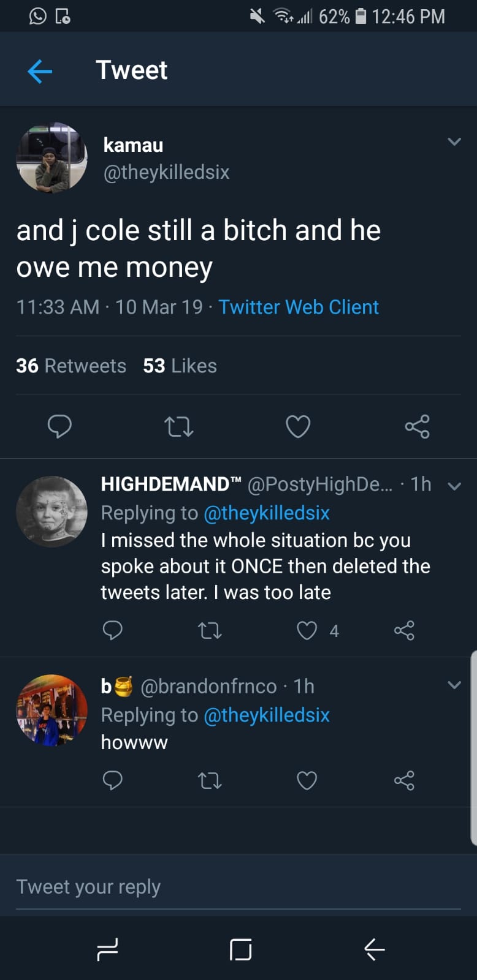Image resolution: width=477 pixels, height=980 pixels.
Task: Open options chevron on brandonfrnco reply
Action: (x=454, y=685)
